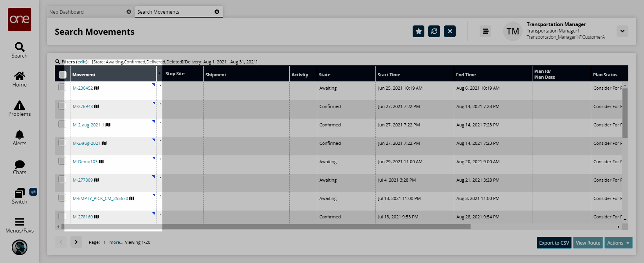Expand row arrow for M-Demo103
This screenshot has height=263, width=644.
pos(160,159)
